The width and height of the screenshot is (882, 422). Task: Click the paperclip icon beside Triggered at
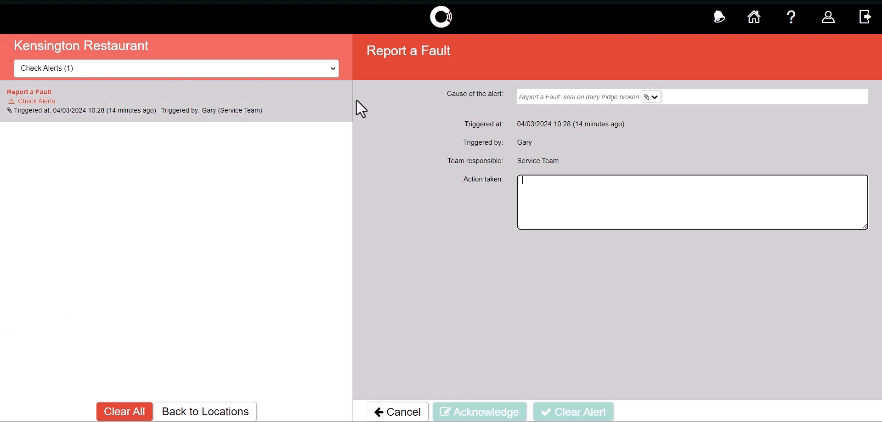tap(10, 110)
